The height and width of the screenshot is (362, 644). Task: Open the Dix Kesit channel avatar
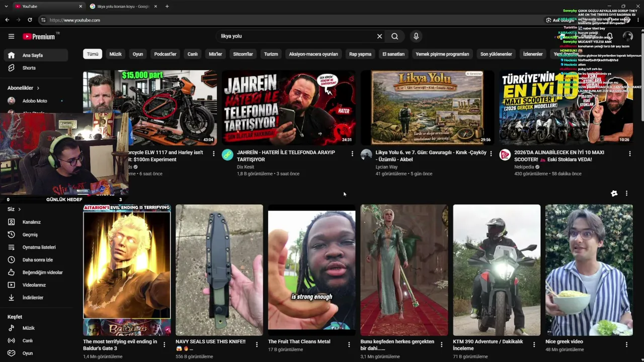[227, 154]
